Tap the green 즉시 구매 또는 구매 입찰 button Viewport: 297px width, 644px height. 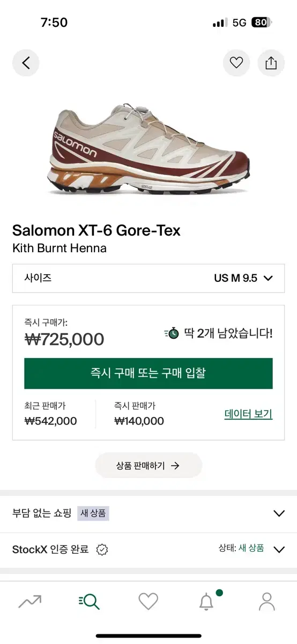[148, 374]
